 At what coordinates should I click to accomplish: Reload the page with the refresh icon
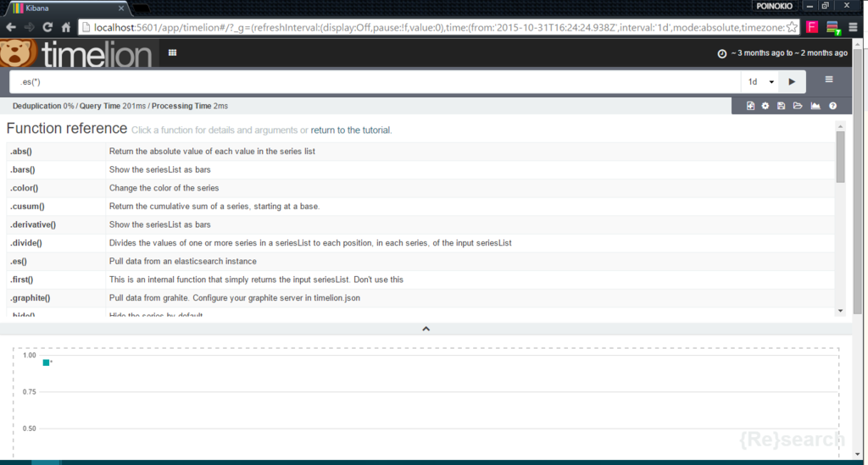point(47,27)
